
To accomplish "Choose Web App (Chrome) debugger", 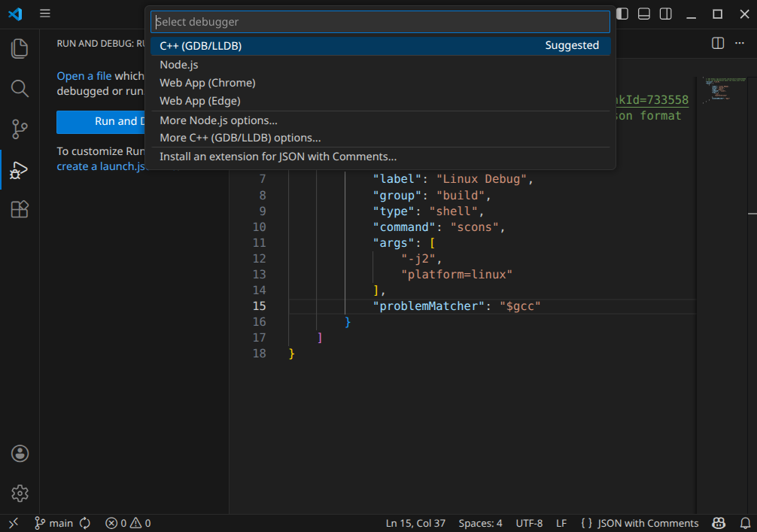I will click(x=381, y=83).
